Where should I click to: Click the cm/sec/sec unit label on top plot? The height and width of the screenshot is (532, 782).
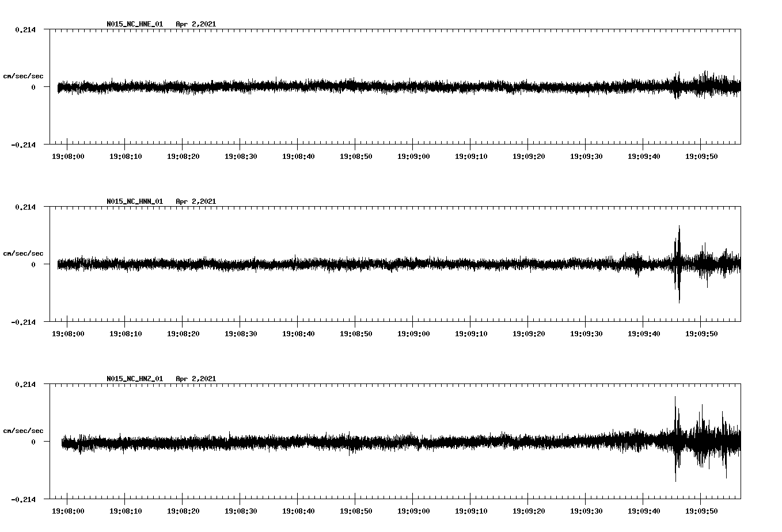[24, 75]
